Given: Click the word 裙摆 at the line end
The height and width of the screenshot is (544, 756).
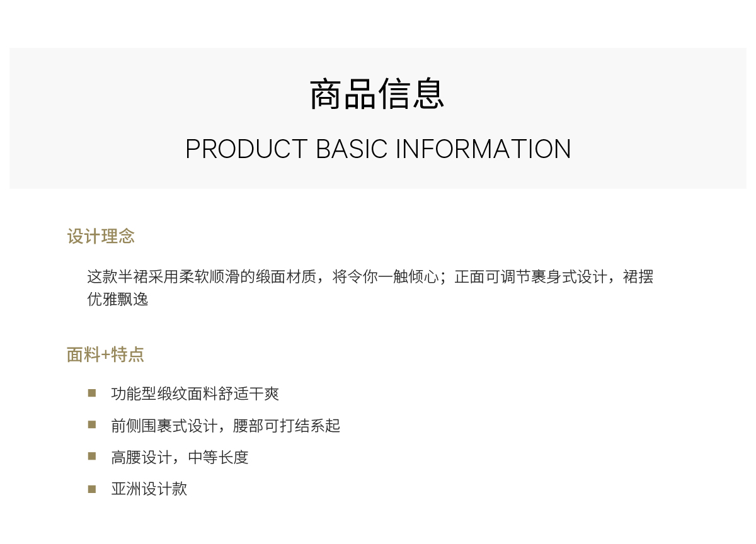Looking at the screenshot, I should 638,277.
